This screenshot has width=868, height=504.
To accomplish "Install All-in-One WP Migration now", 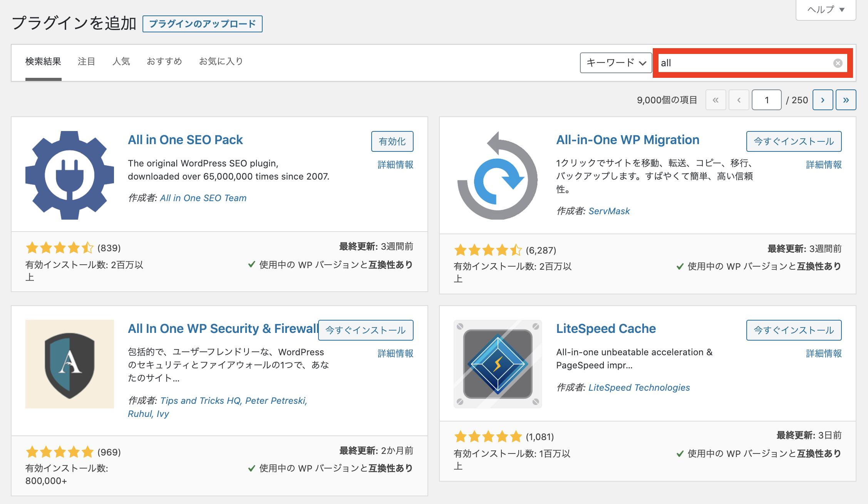I will click(x=794, y=141).
